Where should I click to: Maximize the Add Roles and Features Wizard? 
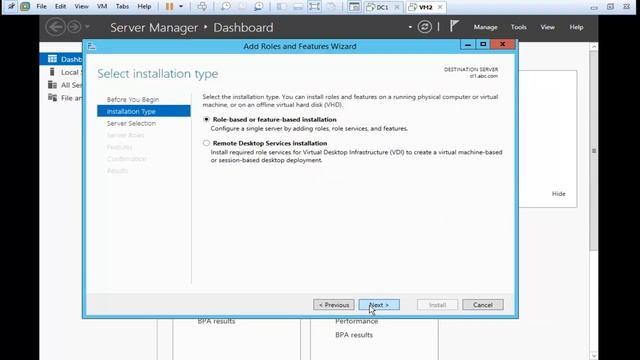(483, 44)
